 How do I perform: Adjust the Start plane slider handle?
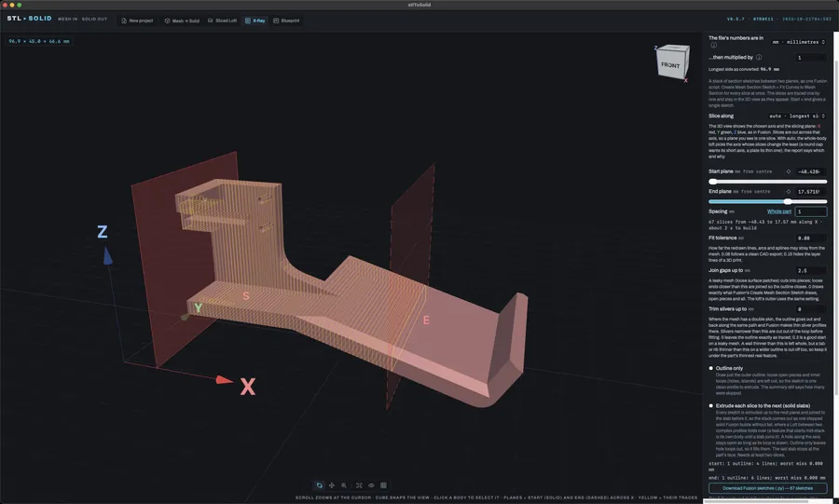713,182
